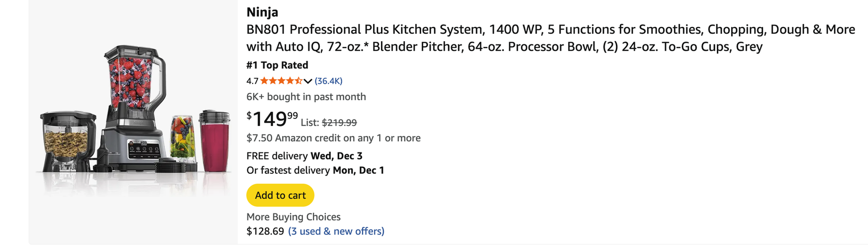Screen dimensions: 868x249
Task: Click the fastest delivery Mon, Dec 1 text
Action: click(315, 170)
